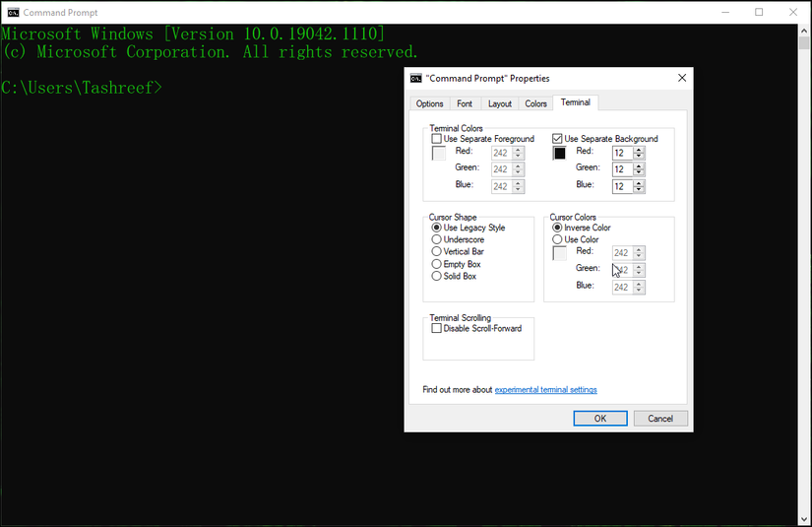Switch to the Layout tab
This screenshot has height=527, width=812.
[x=500, y=103]
